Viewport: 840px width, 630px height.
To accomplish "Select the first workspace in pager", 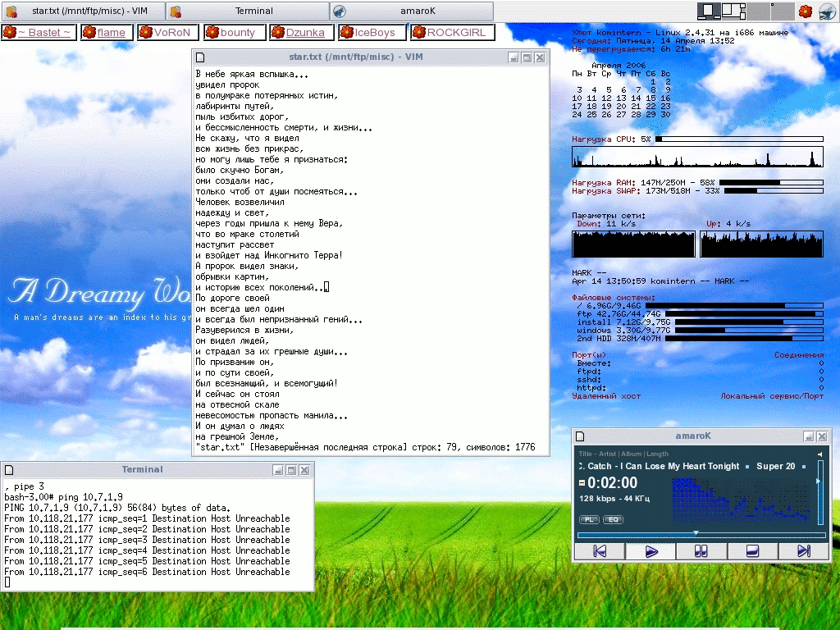I will click(709, 11).
